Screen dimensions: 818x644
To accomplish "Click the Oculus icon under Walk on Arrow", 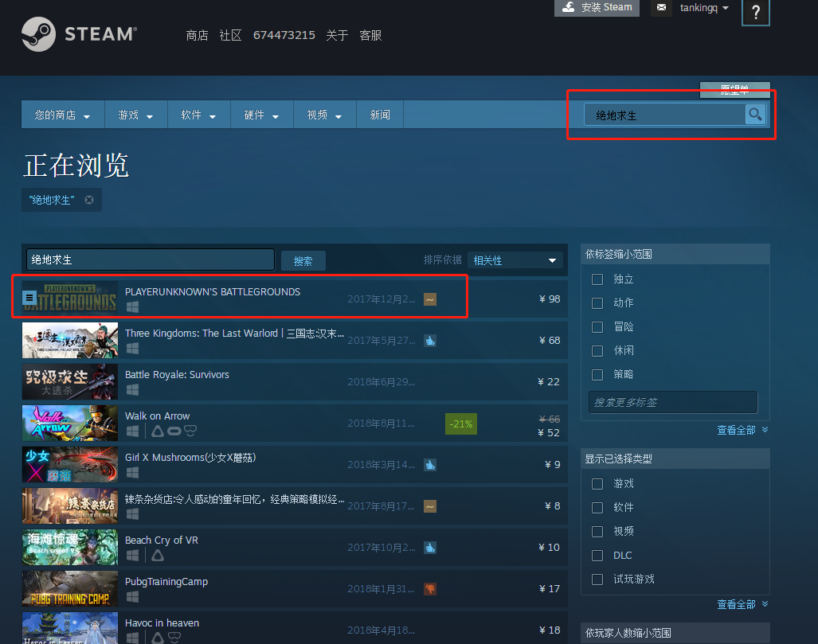I will pos(174,431).
